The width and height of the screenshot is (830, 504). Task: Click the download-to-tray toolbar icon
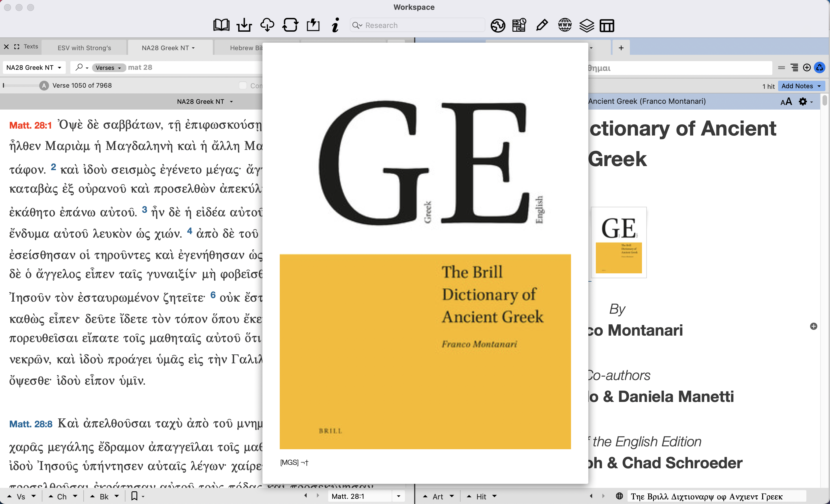(244, 25)
